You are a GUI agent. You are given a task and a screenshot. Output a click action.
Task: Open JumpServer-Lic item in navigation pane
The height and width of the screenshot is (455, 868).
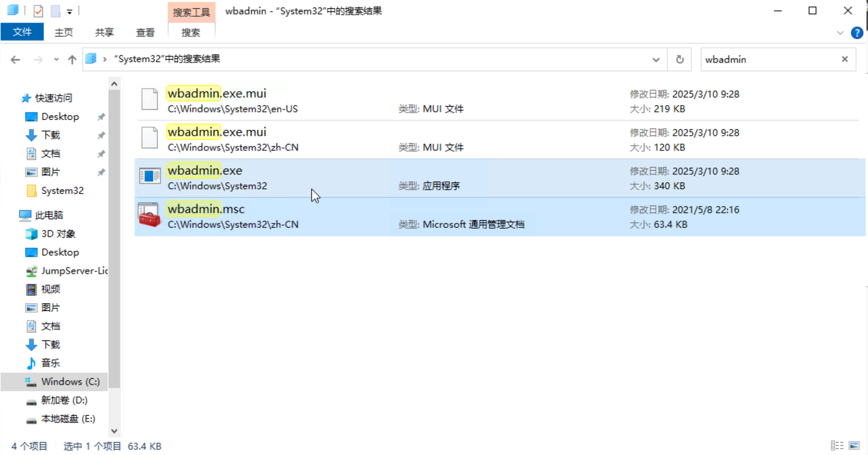pyautogui.click(x=74, y=271)
